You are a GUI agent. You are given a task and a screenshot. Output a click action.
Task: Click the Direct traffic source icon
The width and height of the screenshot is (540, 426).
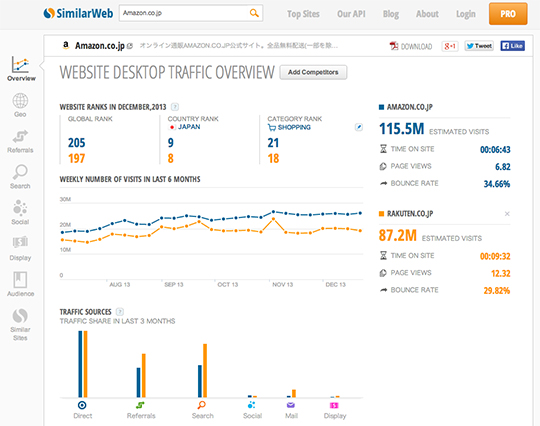pos(82,405)
